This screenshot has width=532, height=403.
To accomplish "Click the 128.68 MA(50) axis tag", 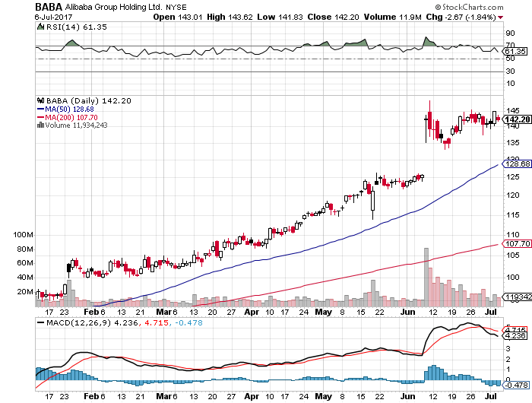I will point(517,163).
